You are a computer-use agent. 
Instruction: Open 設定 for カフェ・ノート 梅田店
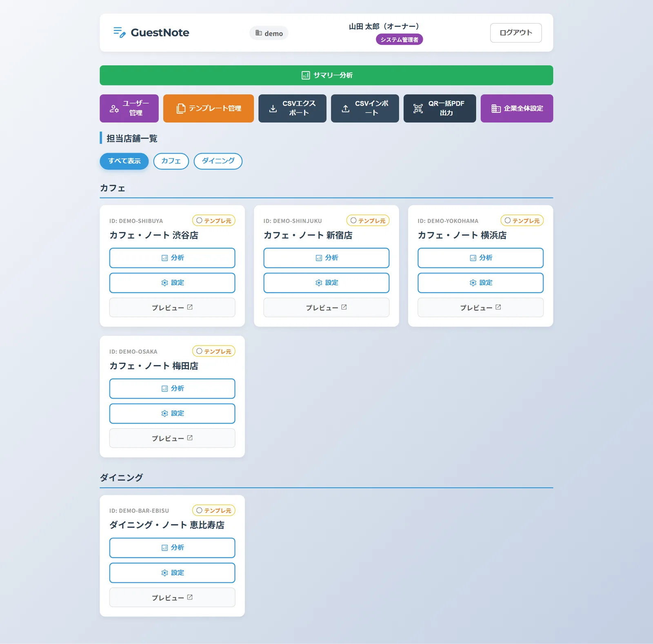click(x=172, y=413)
